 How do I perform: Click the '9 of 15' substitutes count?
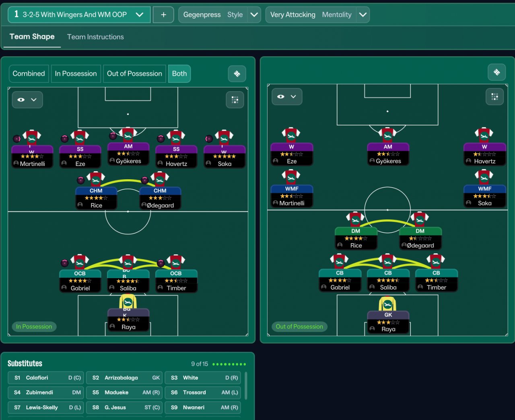coord(200,364)
